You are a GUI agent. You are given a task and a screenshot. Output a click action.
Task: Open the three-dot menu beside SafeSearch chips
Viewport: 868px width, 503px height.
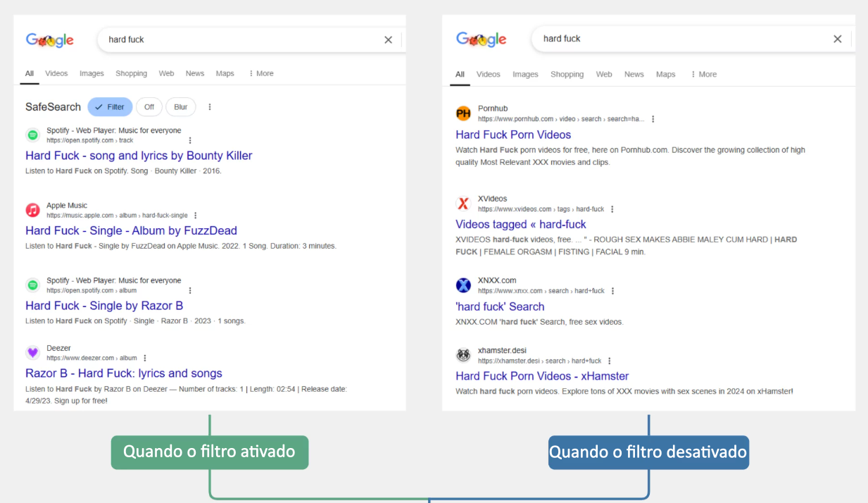point(209,106)
